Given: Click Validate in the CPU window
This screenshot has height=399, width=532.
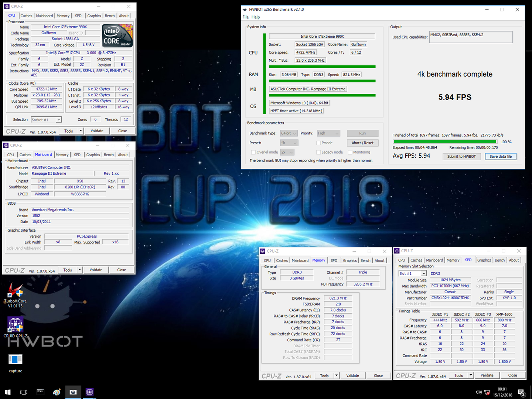Looking at the screenshot, I should pyautogui.click(x=97, y=131).
